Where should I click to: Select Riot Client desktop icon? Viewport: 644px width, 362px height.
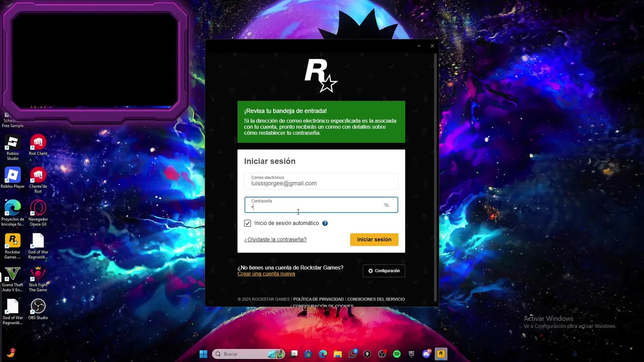38,146
